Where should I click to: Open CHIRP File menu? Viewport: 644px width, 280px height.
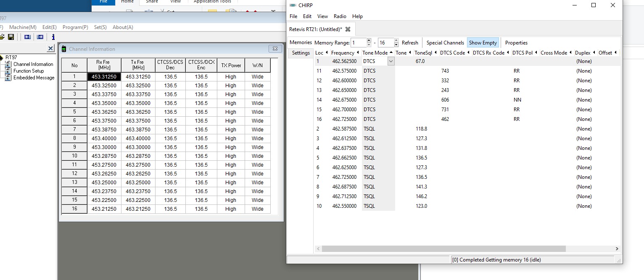coord(293,16)
